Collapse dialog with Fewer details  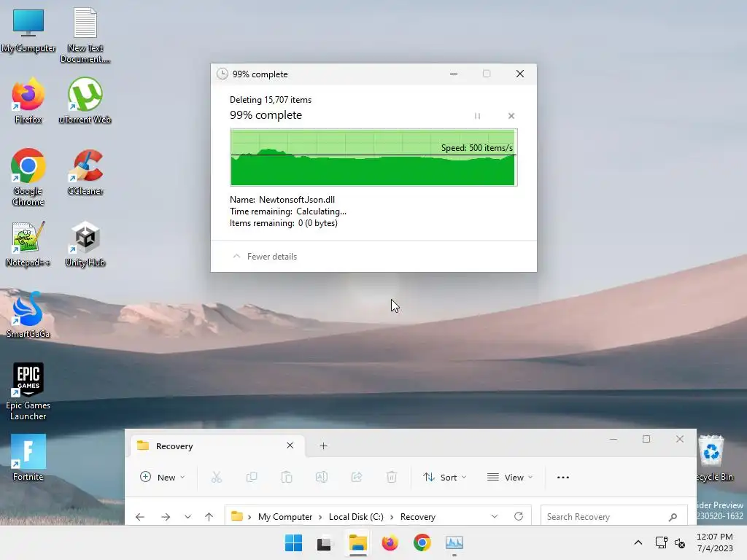click(264, 256)
